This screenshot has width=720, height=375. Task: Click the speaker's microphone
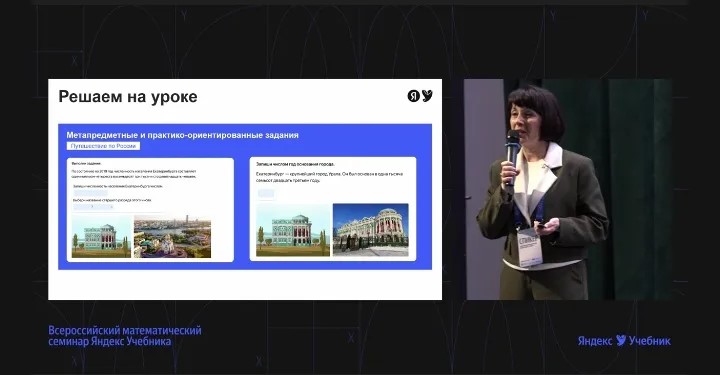tap(512, 156)
